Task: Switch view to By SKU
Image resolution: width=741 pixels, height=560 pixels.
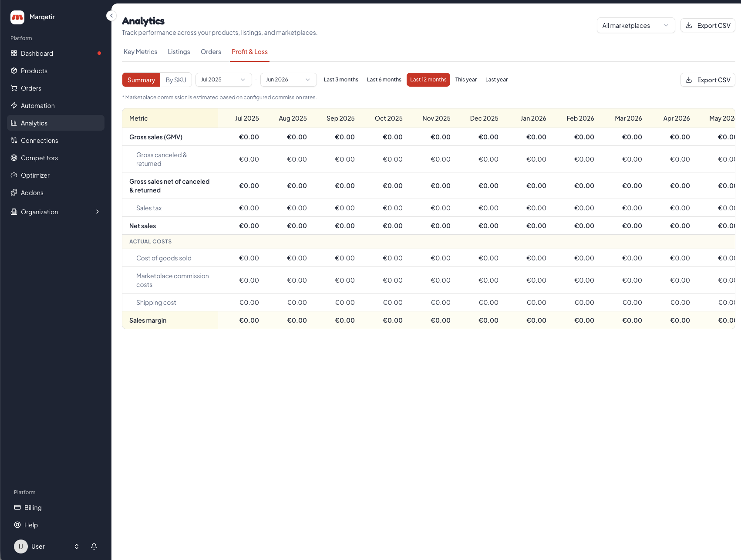Action: point(176,80)
